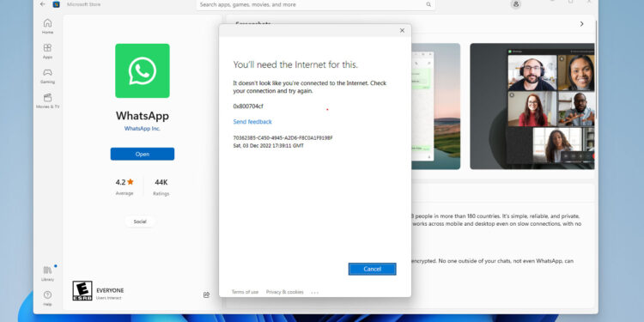Click the Microsoft Store window title
The height and width of the screenshot is (322, 644).
click(84, 4)
